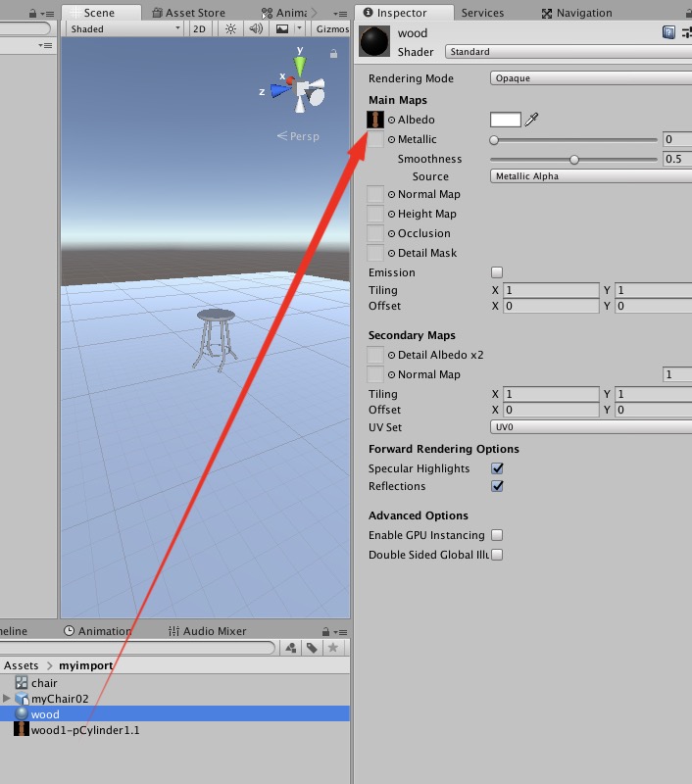
Task: Click main maps Tiling X field
Action: click(x=551, y=290)
